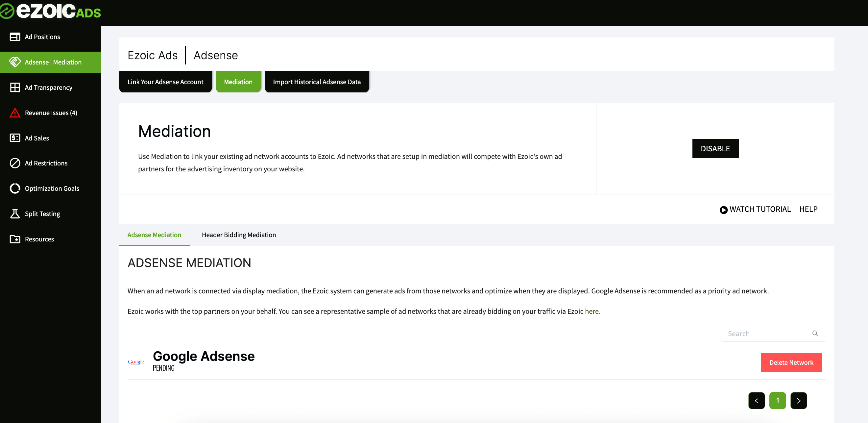The width and height of the screenshot is (868, 423).
Task: Click the Revenue Issues warning triangle icon
Action: tap(15, 112)
